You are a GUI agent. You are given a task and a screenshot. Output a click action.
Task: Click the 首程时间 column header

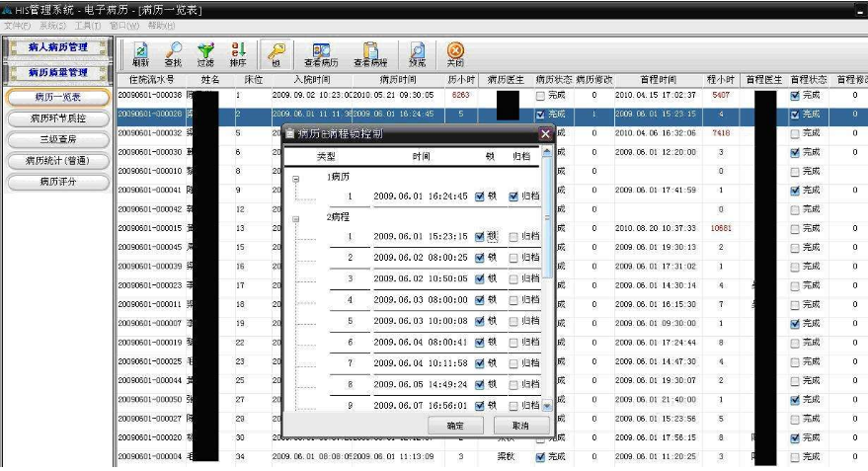point(659,80)
